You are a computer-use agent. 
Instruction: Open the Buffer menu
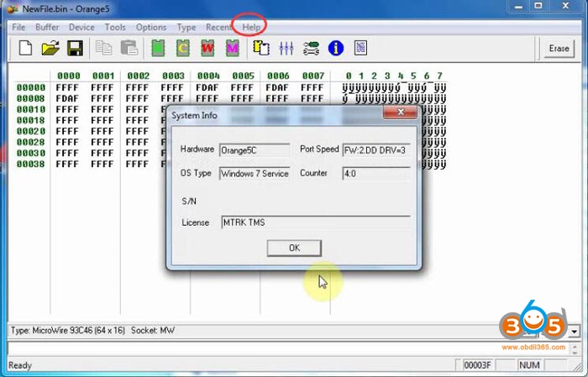[47, 28]
